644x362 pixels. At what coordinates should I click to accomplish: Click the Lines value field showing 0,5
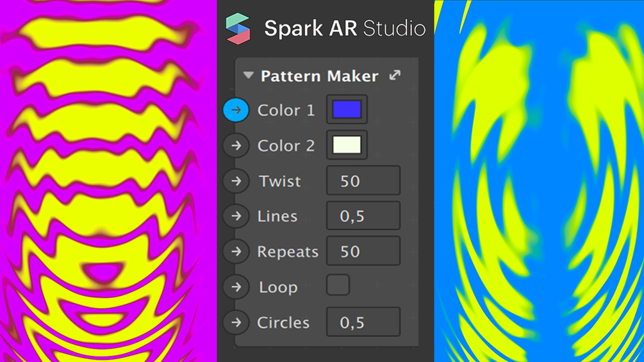click(363, 215)
